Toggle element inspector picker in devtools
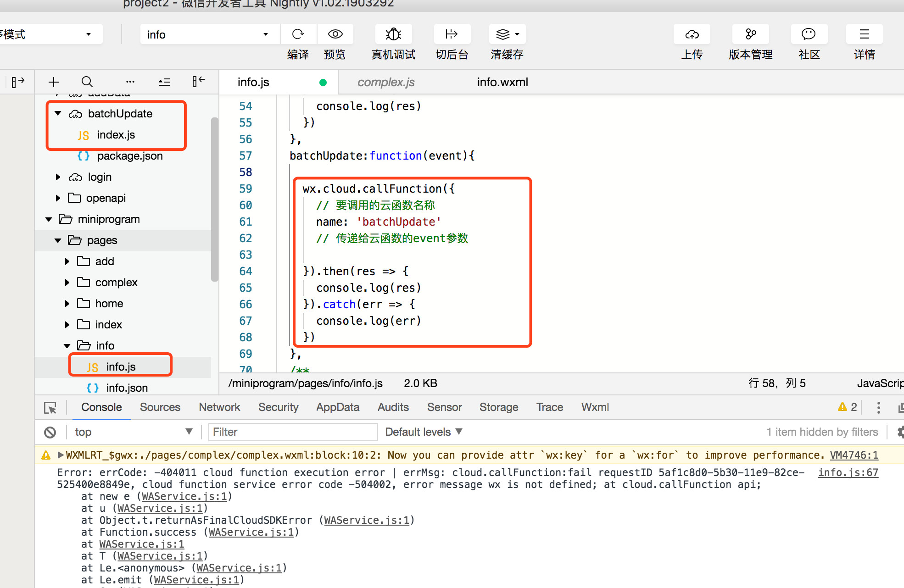 pos(50,407)
